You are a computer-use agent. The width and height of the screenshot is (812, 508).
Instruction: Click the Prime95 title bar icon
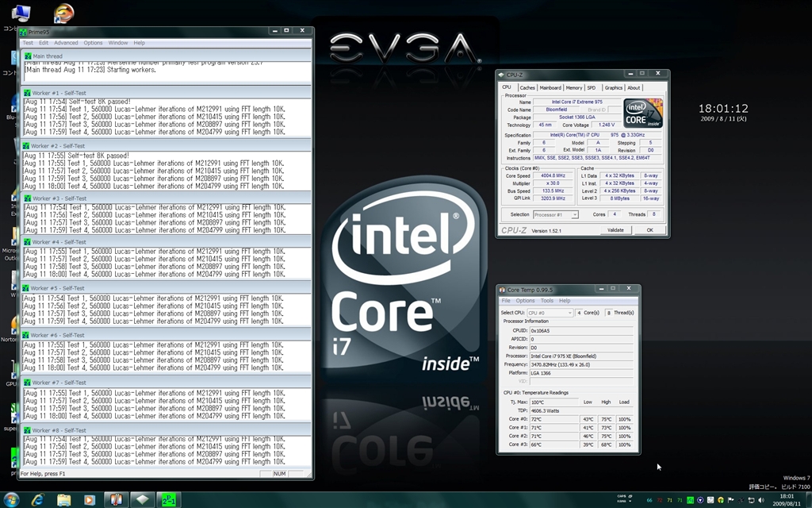coord(23,32)
